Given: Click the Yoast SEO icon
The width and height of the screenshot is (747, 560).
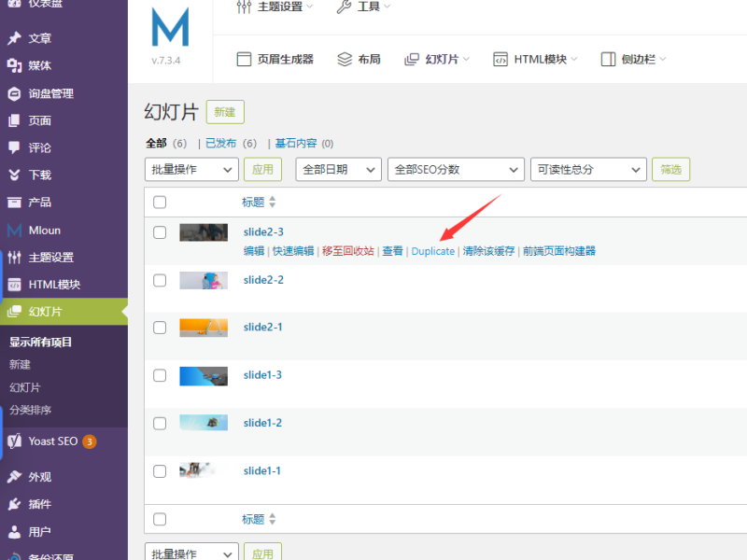Looking at the screenshot, I should [14, 441].
